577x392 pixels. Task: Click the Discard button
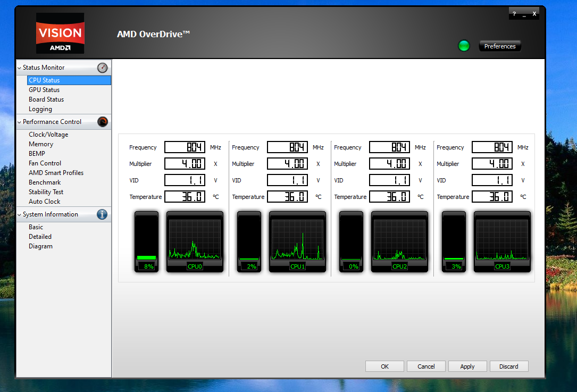(x=509, y=366)
